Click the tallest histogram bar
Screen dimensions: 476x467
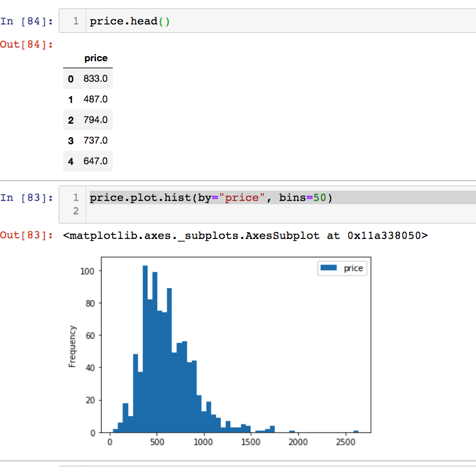[145, 349]
